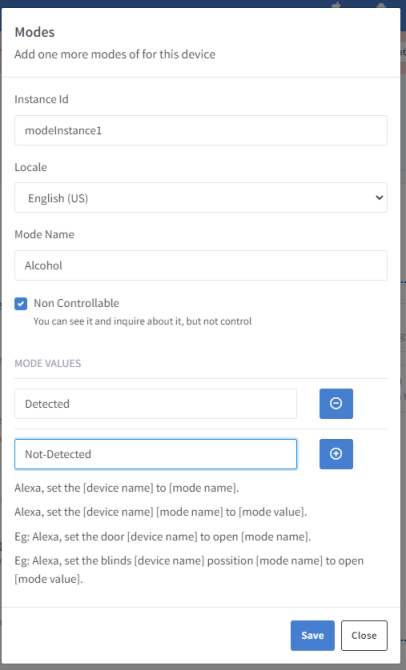This screenshot has width=406, height=670.
Task: Click 'Add one more modes' subtitle text
Action: tap(115, 54)
